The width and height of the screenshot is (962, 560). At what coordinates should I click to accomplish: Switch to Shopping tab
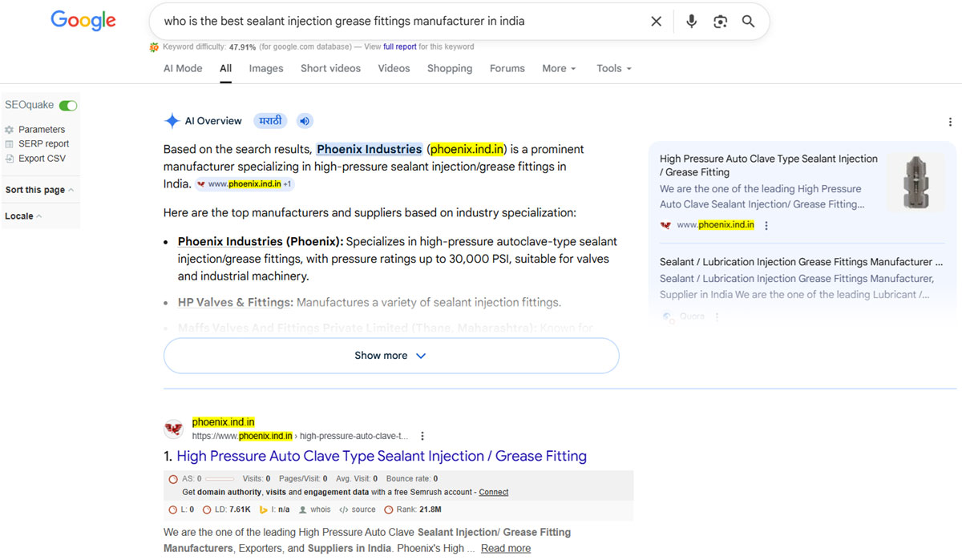click(450, 69)
